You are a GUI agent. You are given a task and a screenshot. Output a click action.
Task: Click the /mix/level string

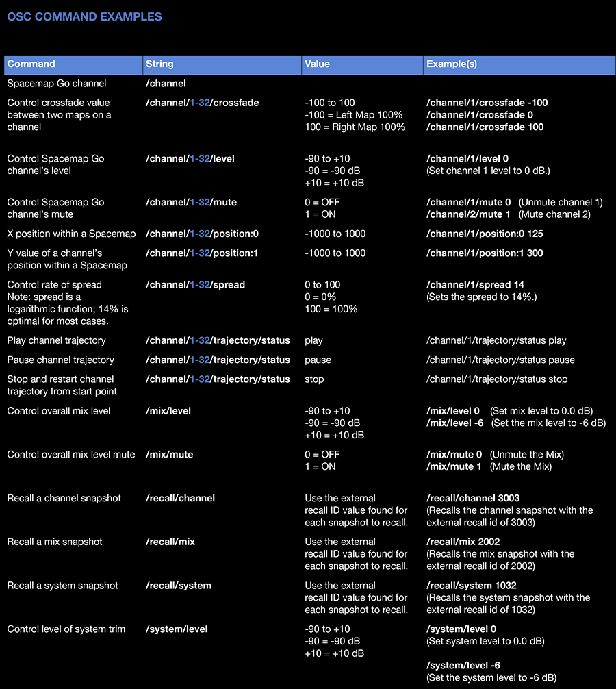click(x=168, y=411)
